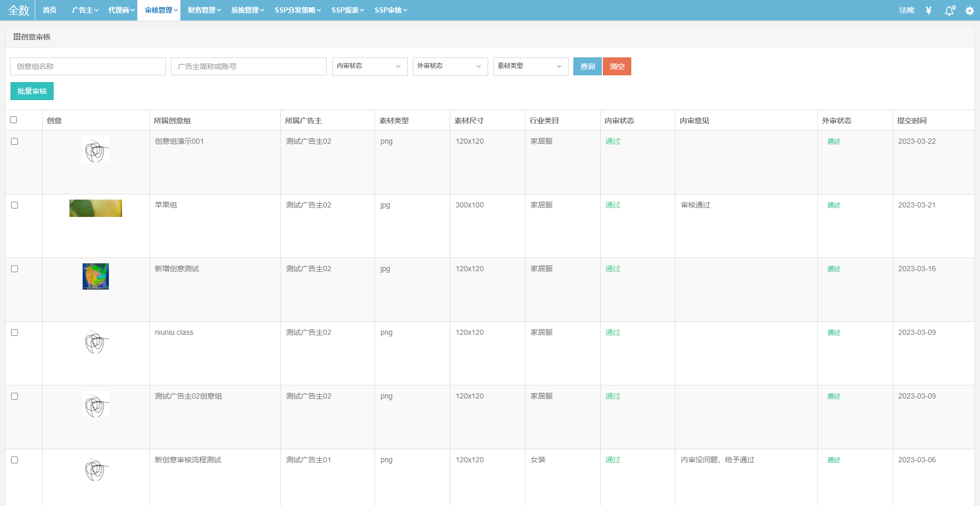Viewport: 980px width, 506px height.
Task: Open the 外审状态 filter dropdown
Action: tap(450, 66)
